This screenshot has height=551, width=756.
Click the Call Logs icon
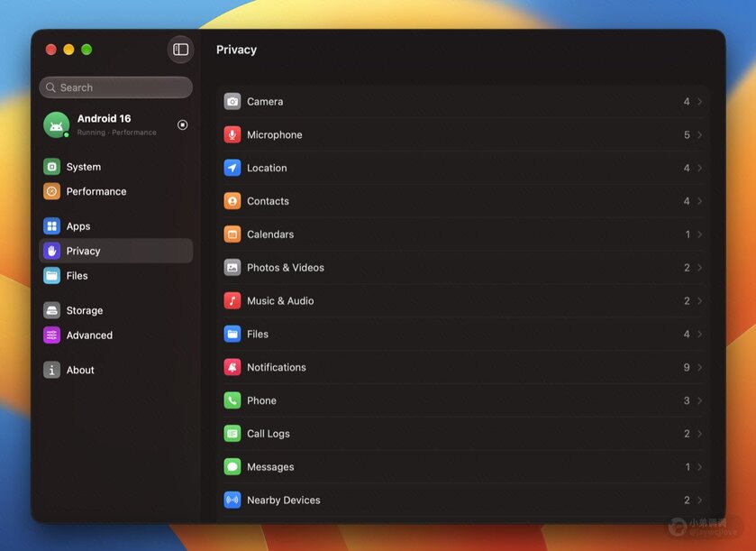tap(232, 434)
